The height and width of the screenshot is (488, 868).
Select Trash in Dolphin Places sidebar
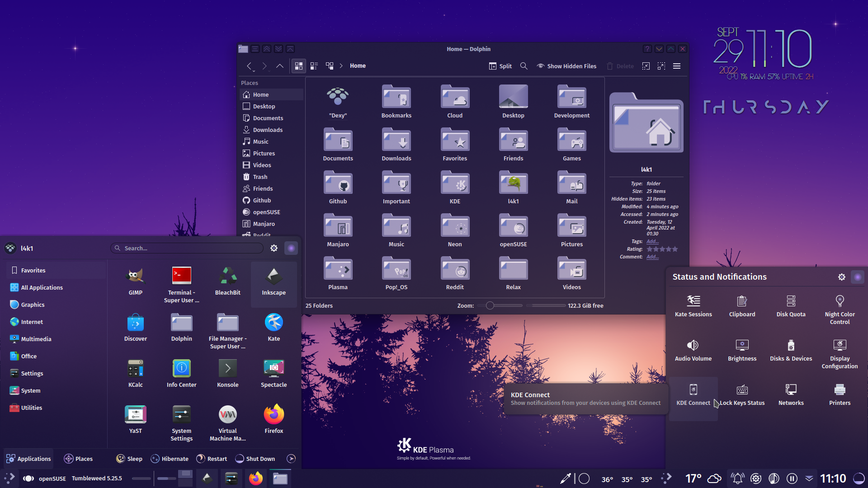271,177
